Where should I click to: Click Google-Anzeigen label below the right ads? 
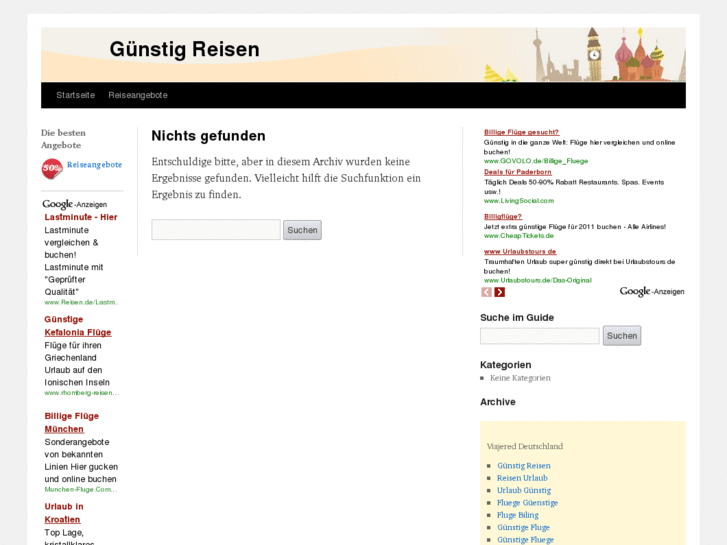(x=652, y=291)
